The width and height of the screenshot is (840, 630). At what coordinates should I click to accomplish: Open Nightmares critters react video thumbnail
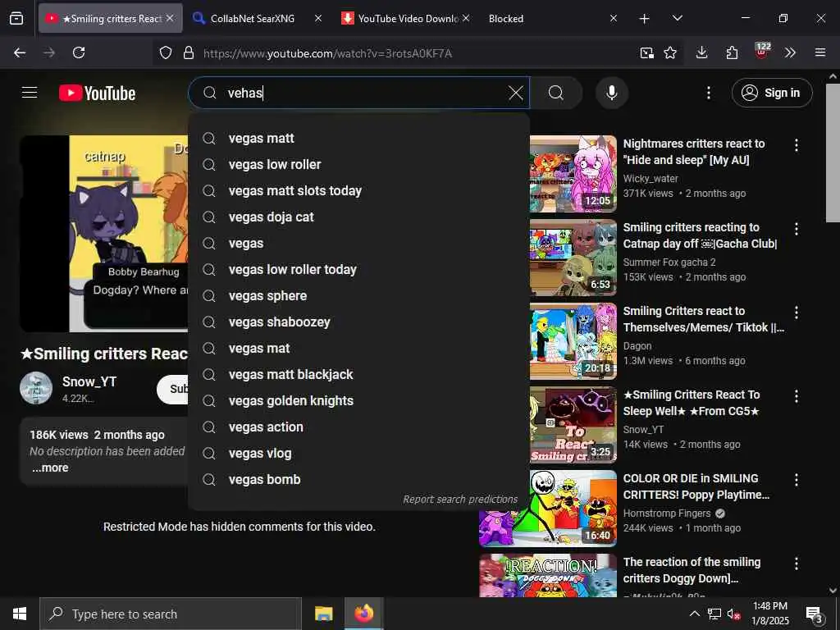coord(573,174)
